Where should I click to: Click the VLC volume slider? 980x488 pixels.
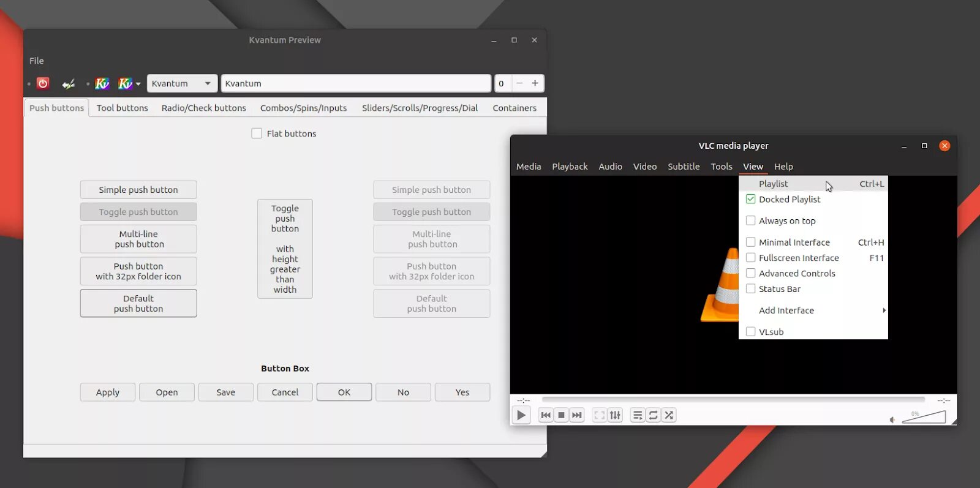[924, 418]
